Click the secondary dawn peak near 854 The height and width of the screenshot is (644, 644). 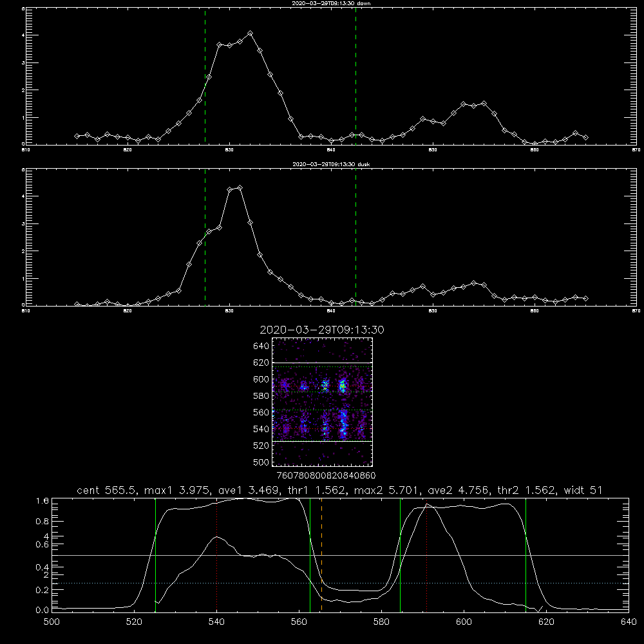pyautogui.click(x=484, y=104)
